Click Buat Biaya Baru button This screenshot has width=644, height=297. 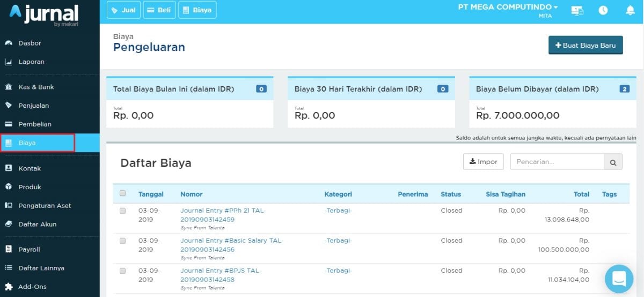pyautogui.click(x=586, y=46)
